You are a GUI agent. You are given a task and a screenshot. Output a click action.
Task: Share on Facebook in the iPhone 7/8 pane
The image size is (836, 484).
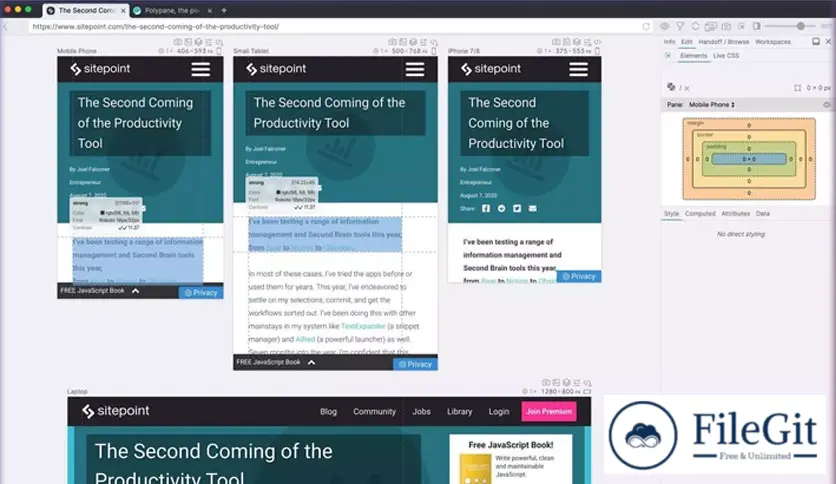(486, 208)
